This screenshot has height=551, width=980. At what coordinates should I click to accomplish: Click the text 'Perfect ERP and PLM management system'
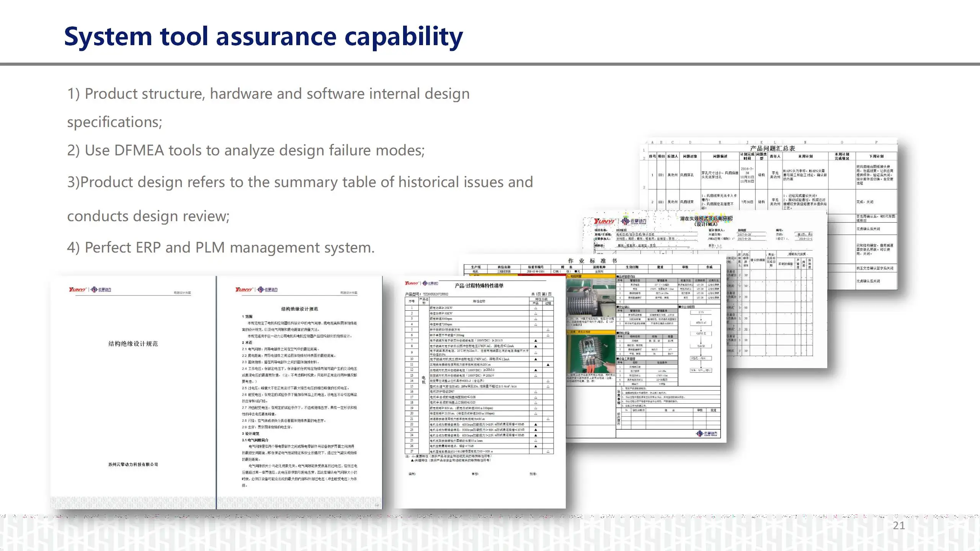click(220, 248)
